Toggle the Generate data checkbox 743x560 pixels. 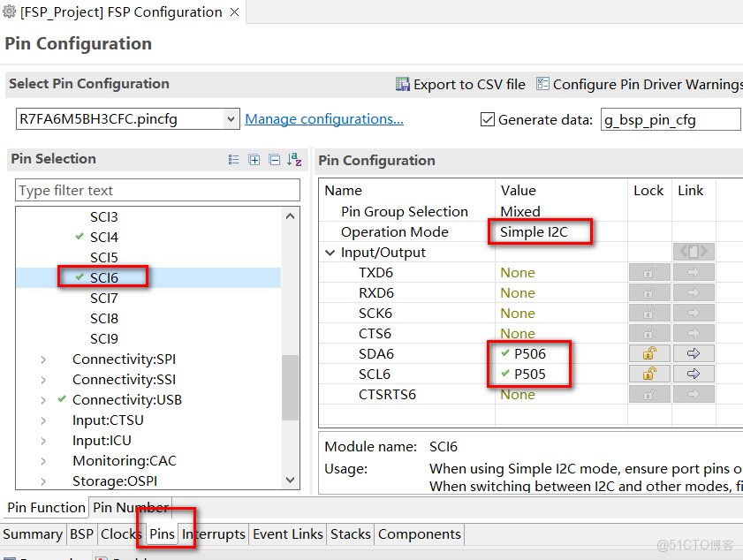[x=487, y=119]
